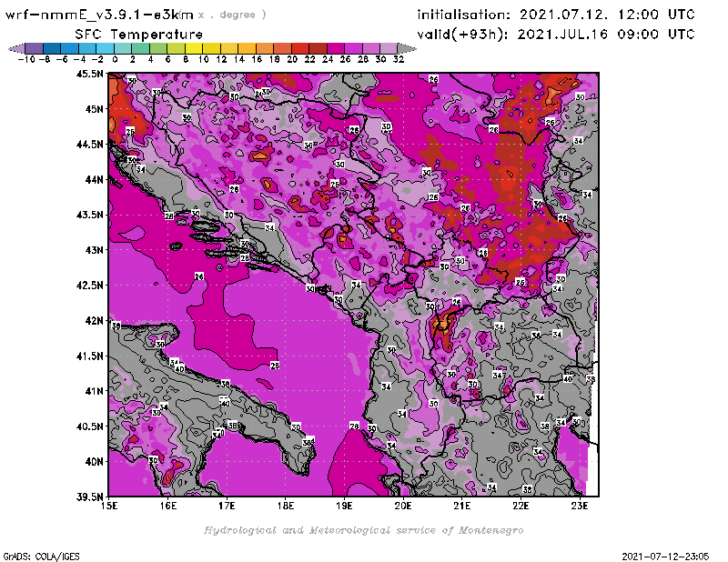Click the gray arrow swatch above 32
728x562 pixels.
pyautogui.click(x=406, y=48)
